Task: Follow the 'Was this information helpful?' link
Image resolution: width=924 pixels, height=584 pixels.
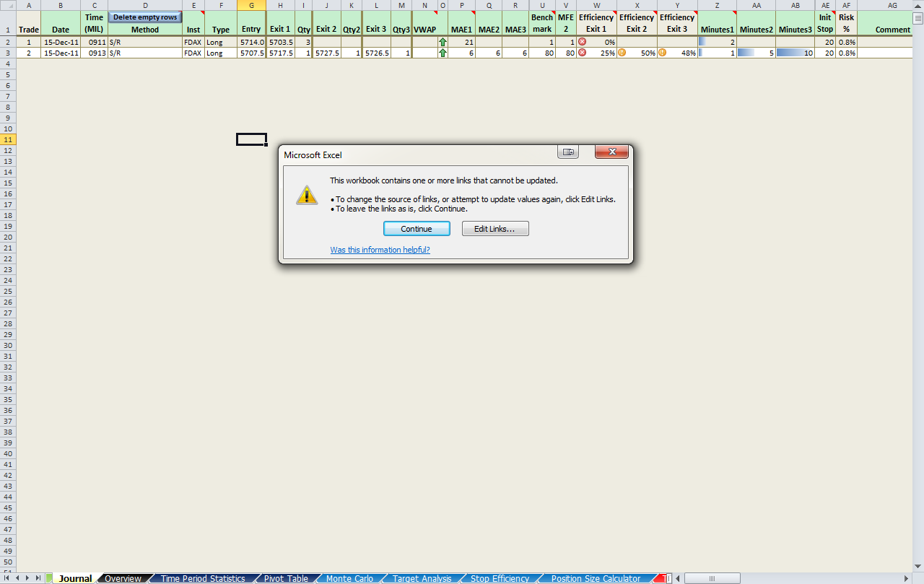Action: pos(380,250)
